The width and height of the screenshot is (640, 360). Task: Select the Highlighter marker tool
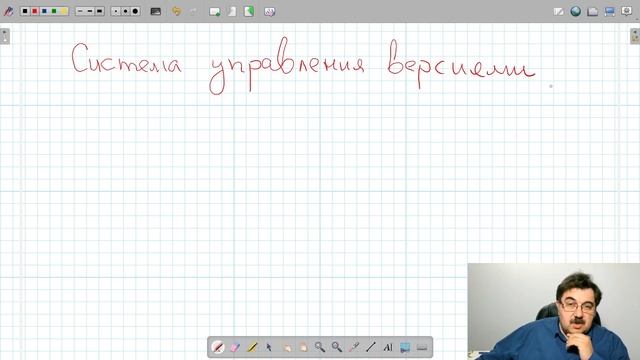pyautogui.click(x=252, y=347)
